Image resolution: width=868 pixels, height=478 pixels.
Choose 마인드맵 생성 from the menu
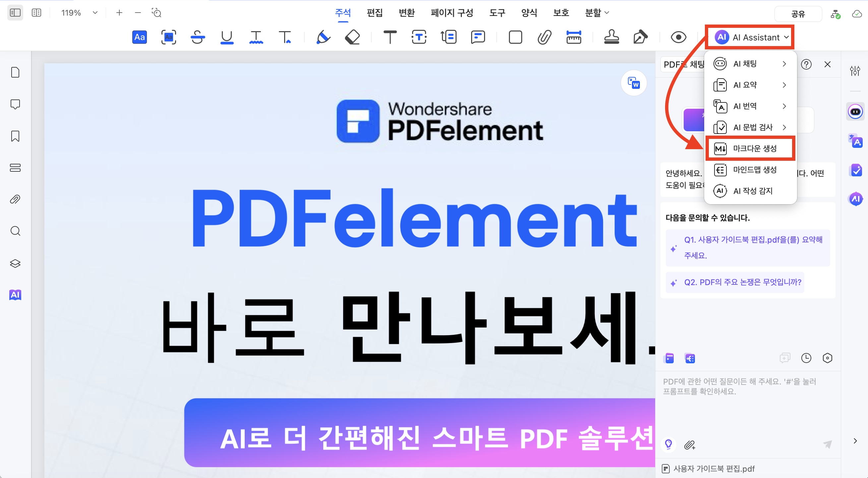pos(750,169)
